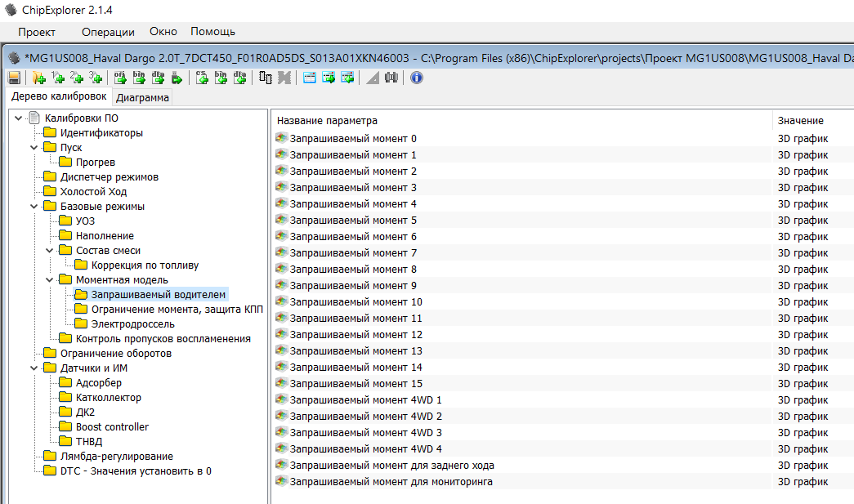Collapse the Моментная модель tree branch
The image size is (854, 504).
50,280
